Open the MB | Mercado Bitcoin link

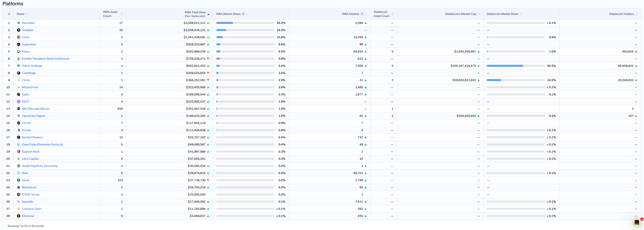[36, 109]
